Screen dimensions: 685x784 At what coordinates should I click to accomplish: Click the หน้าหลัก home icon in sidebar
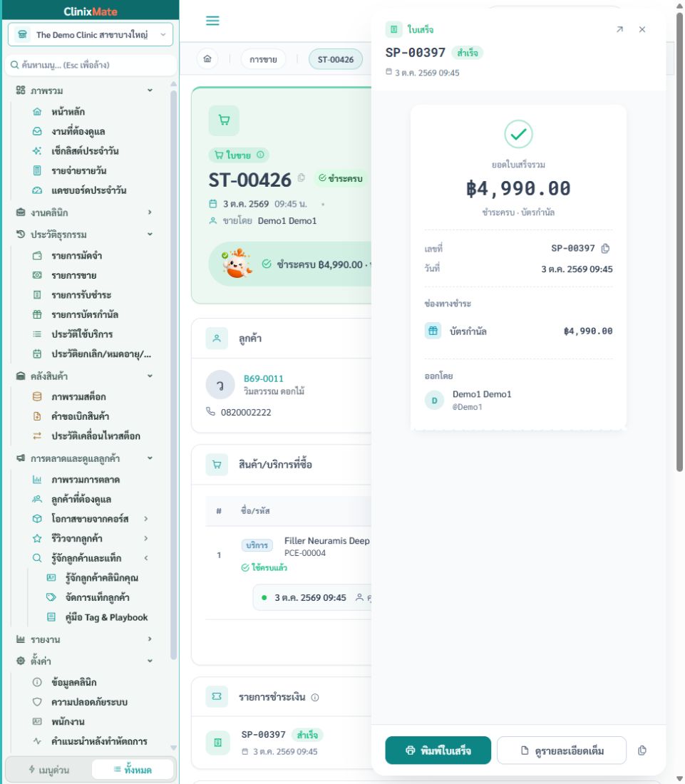[37, 111]
